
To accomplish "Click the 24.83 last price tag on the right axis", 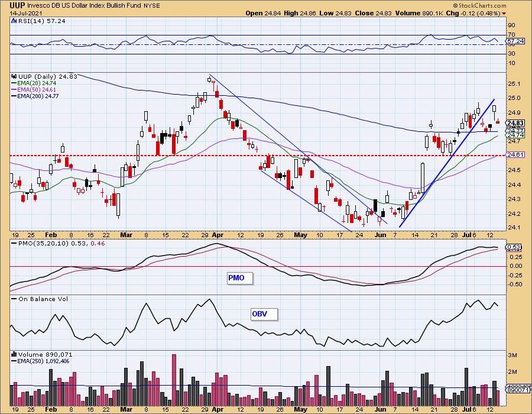I will coord(515,123).
